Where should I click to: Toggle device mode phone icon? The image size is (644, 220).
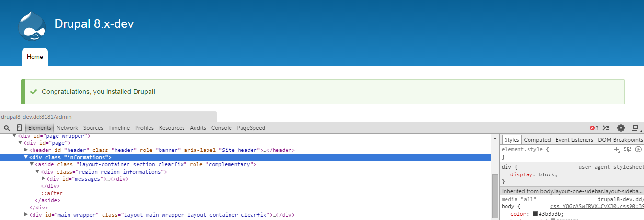coord(19,128)
